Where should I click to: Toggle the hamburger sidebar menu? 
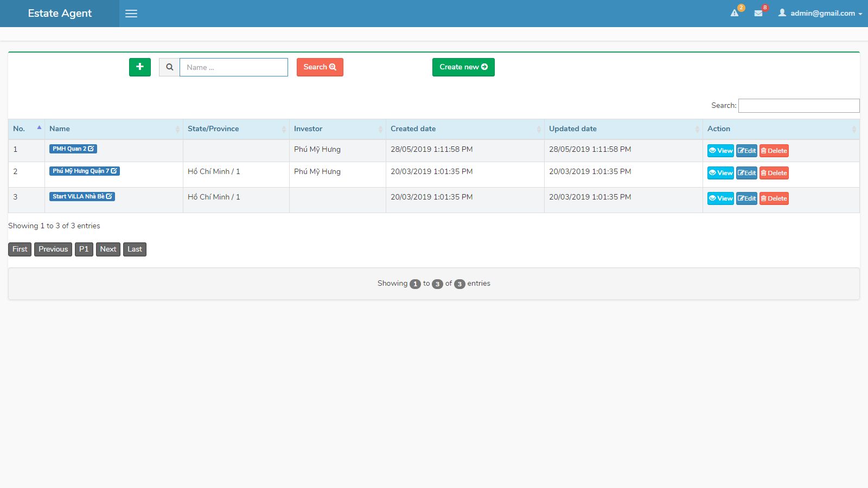[x=131, y=14]
